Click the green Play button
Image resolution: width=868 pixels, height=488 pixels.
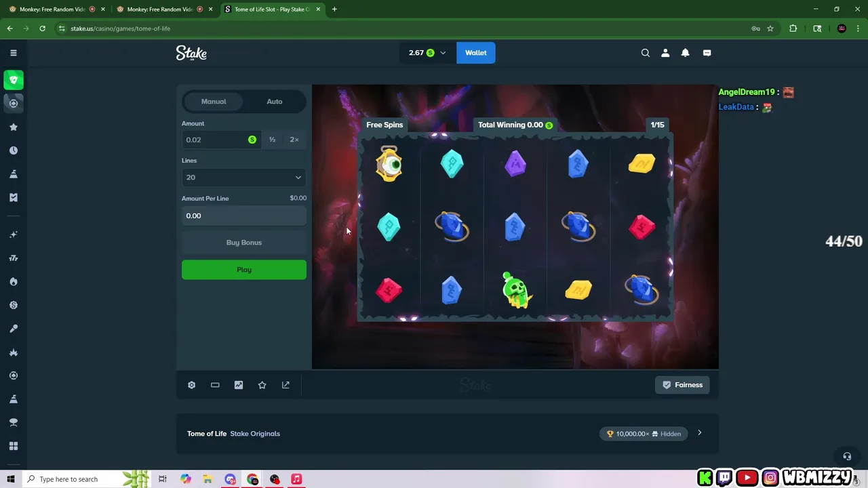tap(244, 270)
